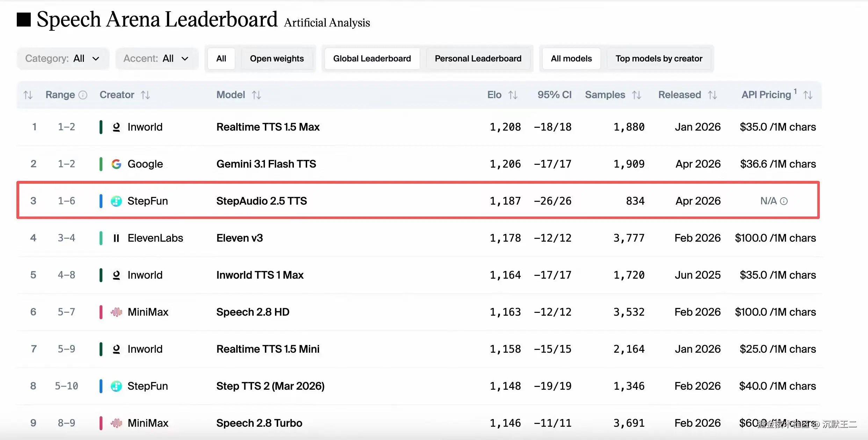Sort by Model column arrows
Viewport: 868px width, 440px height.
tap(256, 95)
